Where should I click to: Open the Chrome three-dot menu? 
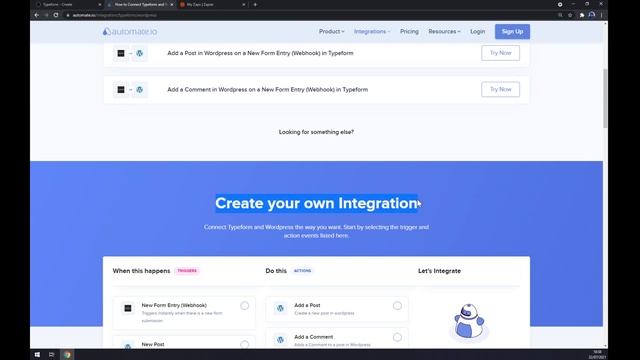click(x=602, y=15)
